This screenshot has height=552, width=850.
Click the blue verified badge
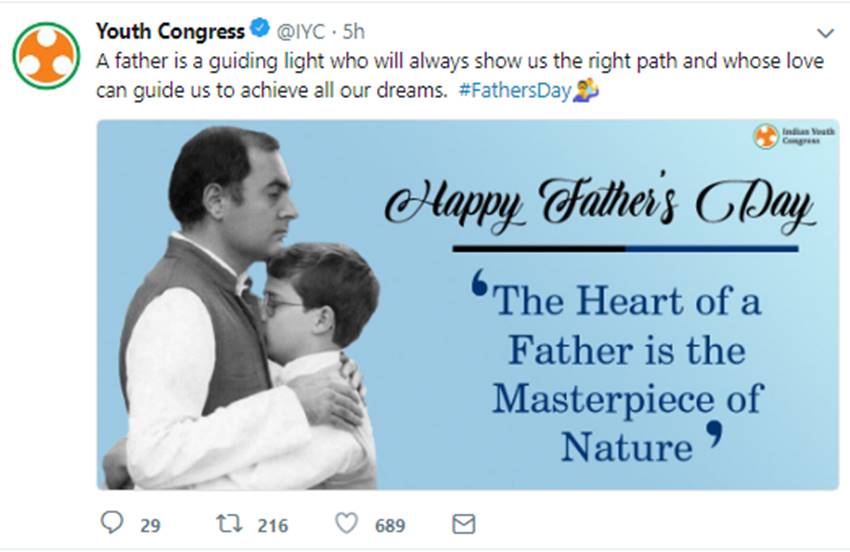click(260, 30)
